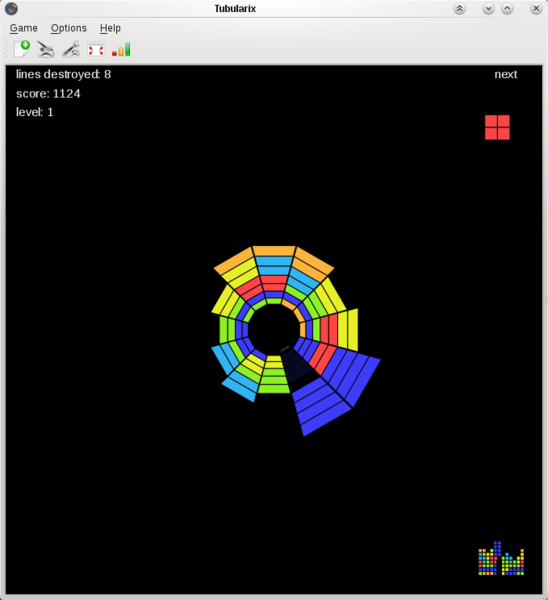Open the Help menu
The width and height of the screenshot is (548, 600).
[110, 28]
